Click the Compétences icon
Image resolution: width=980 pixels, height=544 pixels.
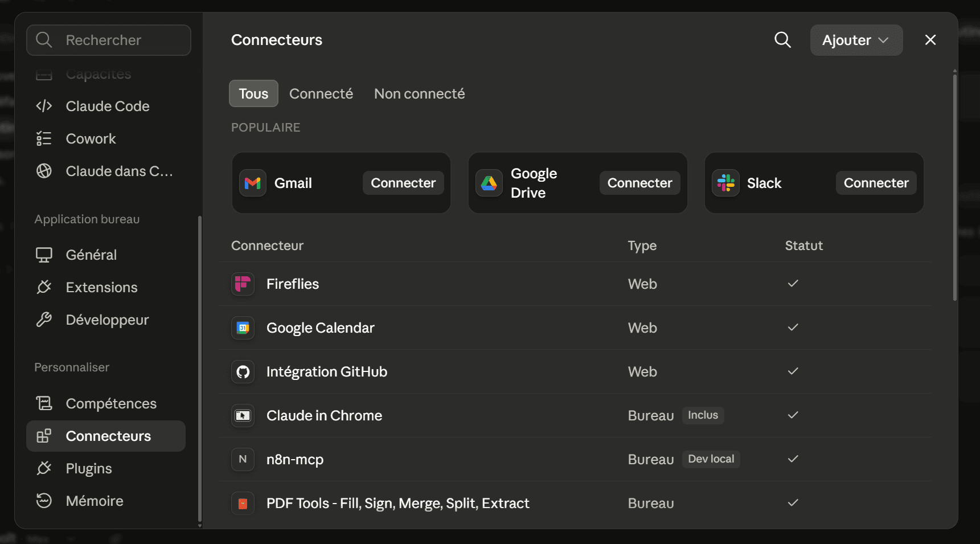44,403
